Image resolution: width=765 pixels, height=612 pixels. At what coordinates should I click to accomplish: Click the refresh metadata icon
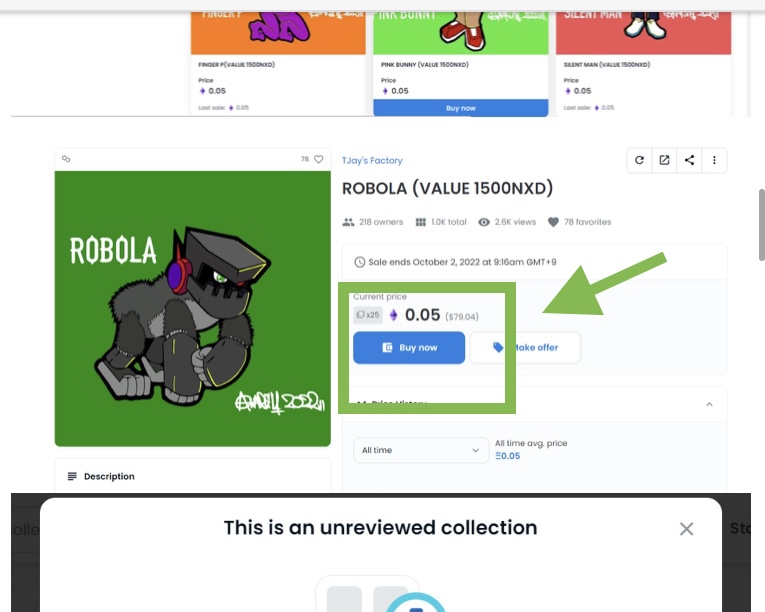pyautogui.click(x=639, y=160)
